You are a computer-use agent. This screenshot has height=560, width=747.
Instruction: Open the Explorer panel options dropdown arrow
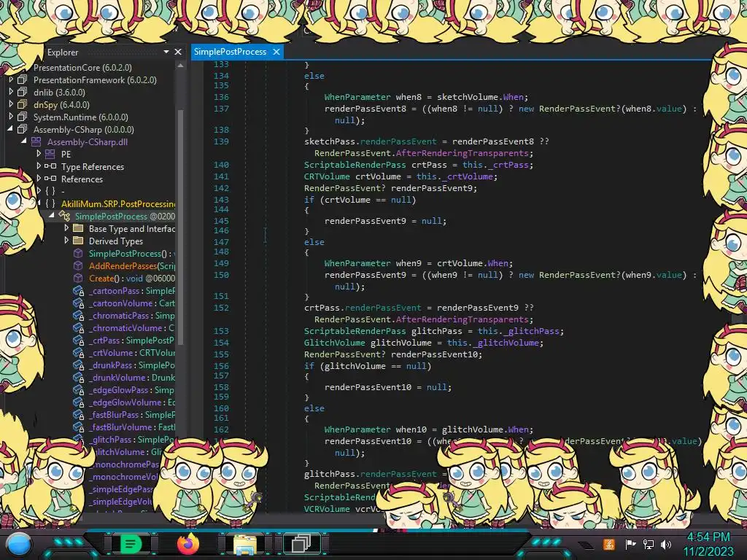[x=166, y=52]
